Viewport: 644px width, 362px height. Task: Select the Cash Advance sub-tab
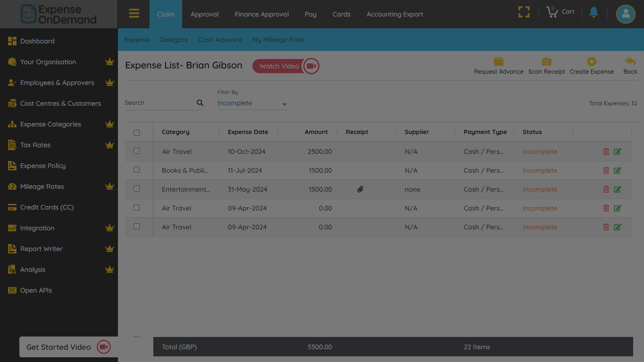pos(220,40)
